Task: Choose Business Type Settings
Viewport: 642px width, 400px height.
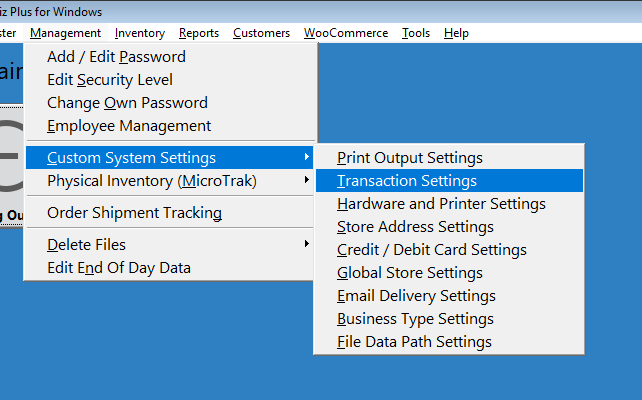Action: pyautogui.click(x=449, y=319)
